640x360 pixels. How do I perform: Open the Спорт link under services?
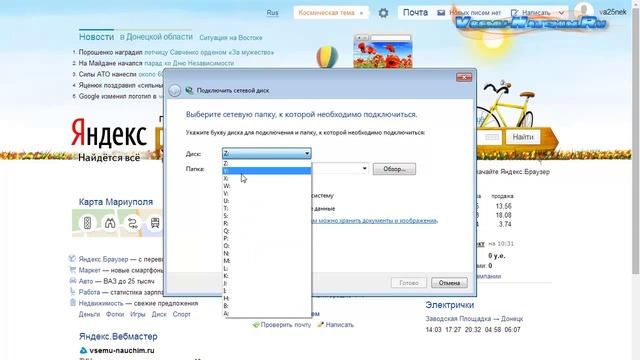point(182,314)
